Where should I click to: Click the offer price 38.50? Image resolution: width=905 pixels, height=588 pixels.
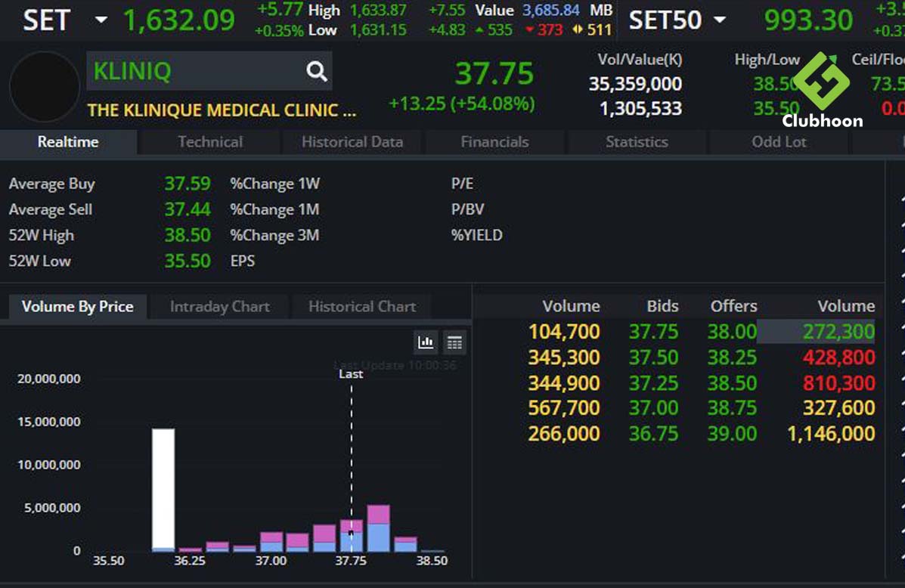coord(732,382)
